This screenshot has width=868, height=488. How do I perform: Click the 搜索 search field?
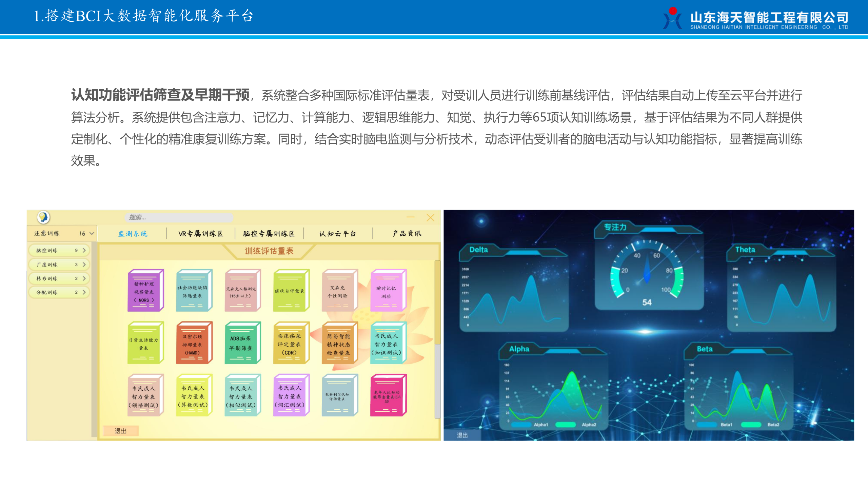(179, 217)
